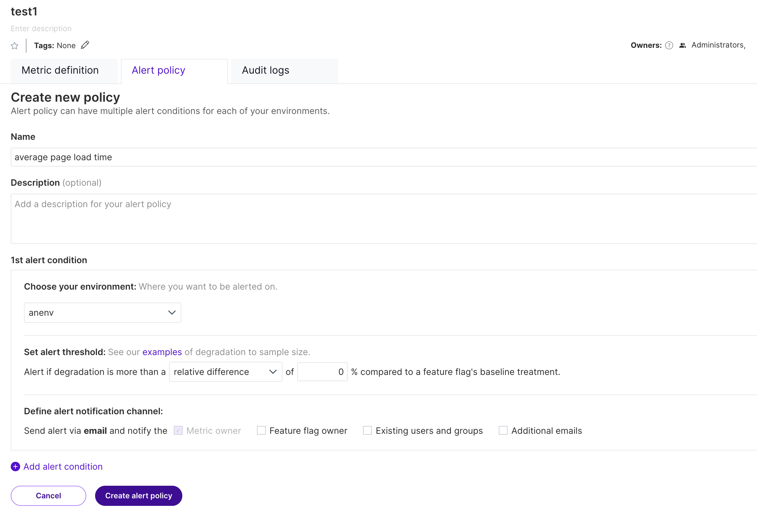Open the Owners help question mark
Viewport: 757px width, 532px height.
click(x=669, y=45)
